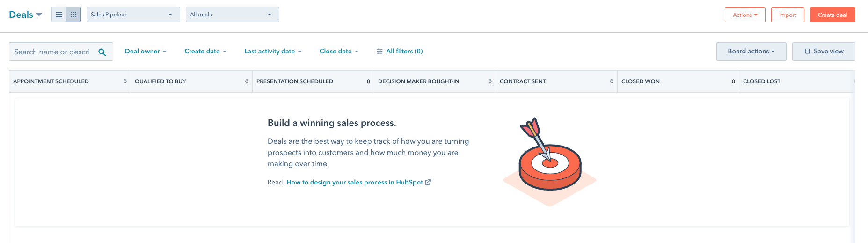
Task: Expand the Sales Pipeline selector
Action: coord(133,15)
